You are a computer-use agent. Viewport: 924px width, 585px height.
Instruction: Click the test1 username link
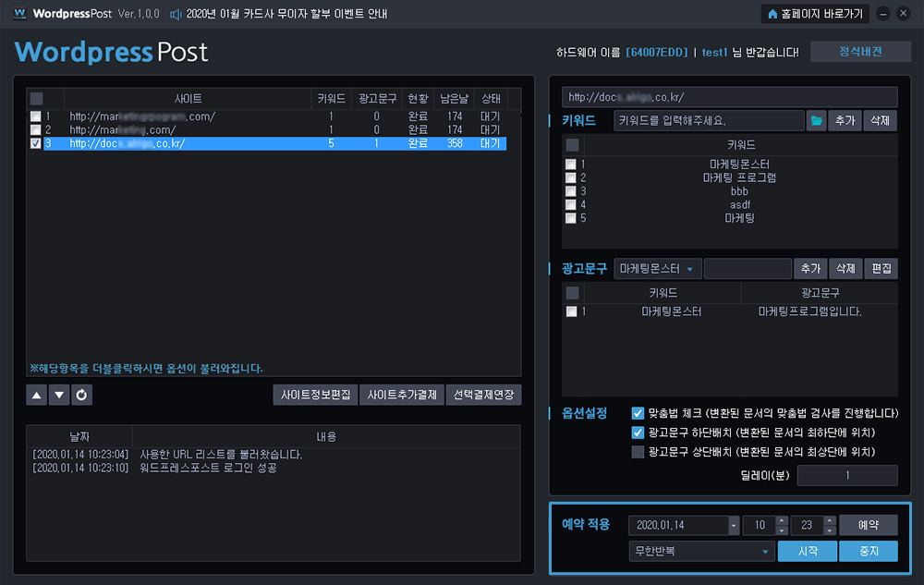(714, 53)
